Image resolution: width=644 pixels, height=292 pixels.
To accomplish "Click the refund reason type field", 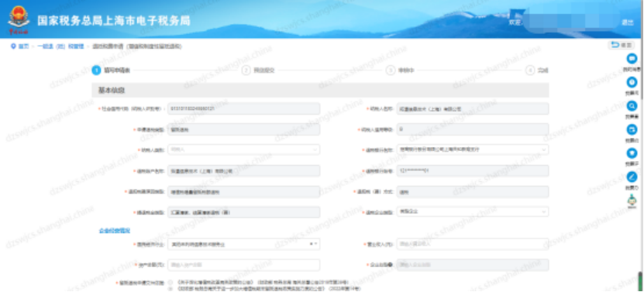I will (x=243, y=192).
